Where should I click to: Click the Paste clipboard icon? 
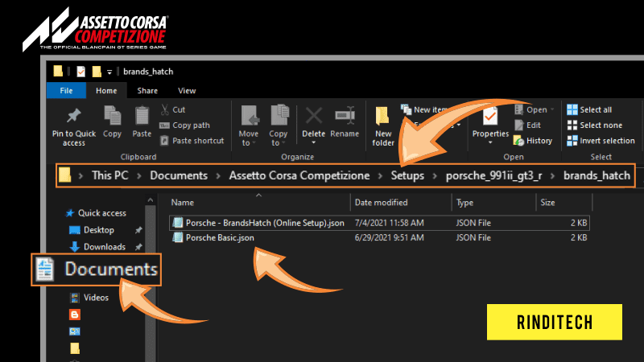[x=142, y=116]
